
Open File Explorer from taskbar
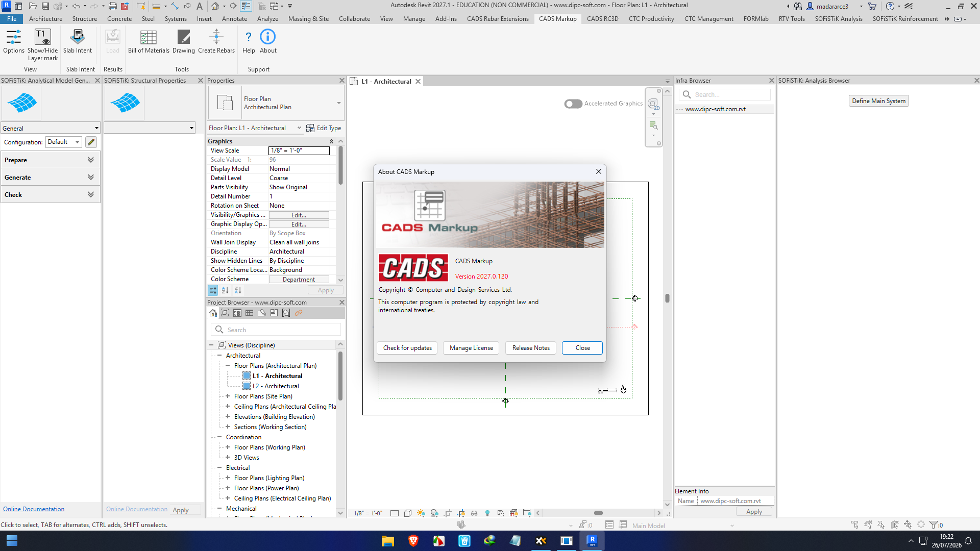[x=388, y=541]
